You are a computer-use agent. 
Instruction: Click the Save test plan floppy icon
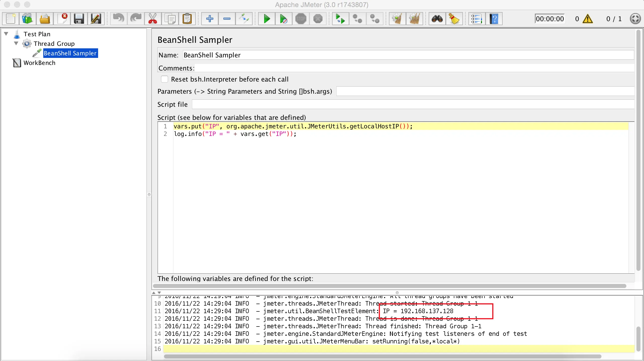79,19
